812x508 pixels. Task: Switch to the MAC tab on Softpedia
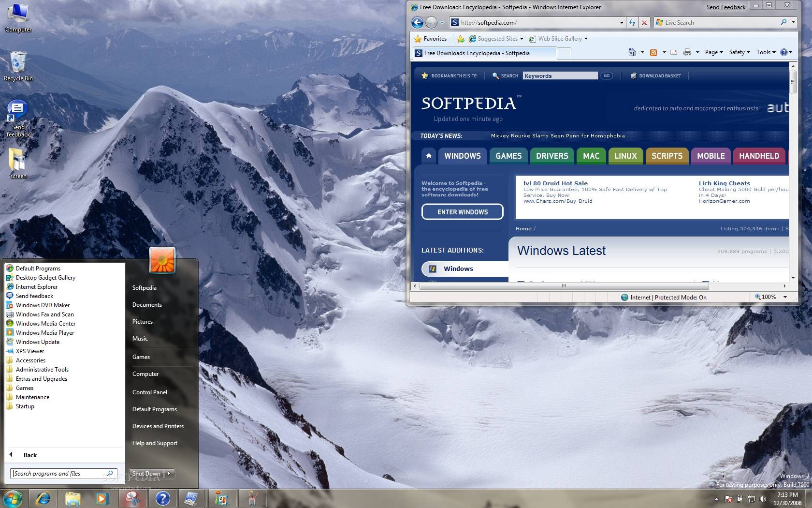click(591, 156)
